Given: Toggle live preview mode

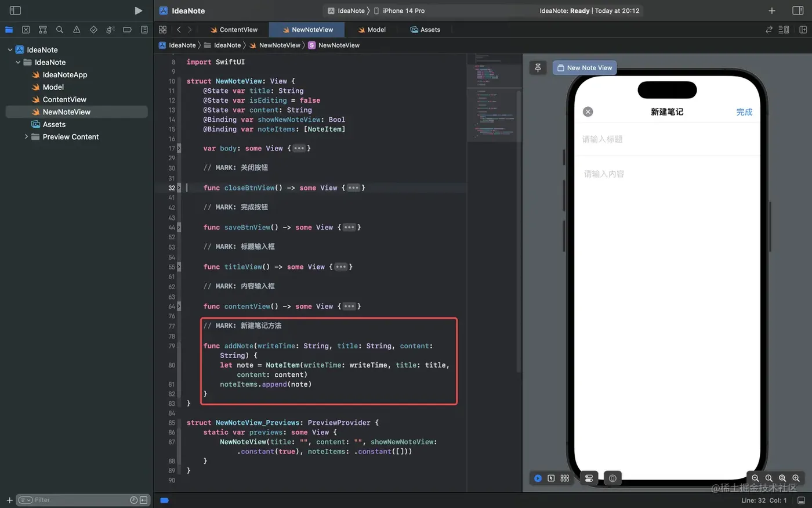Looking at the screenshot, I should [x=538, y=478].
